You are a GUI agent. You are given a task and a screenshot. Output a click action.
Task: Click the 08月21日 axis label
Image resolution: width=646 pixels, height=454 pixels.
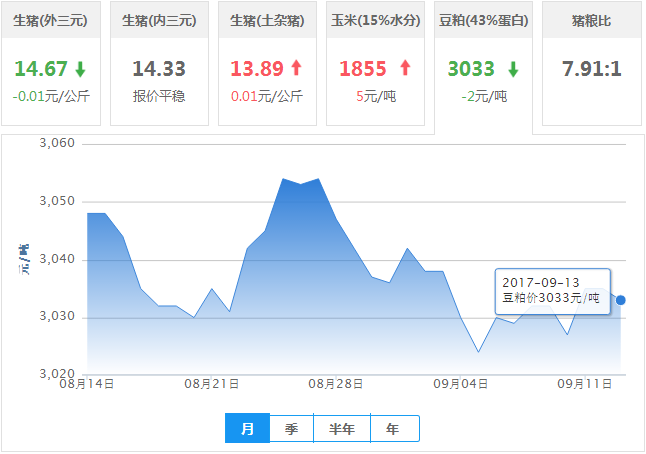coord(212,384)
